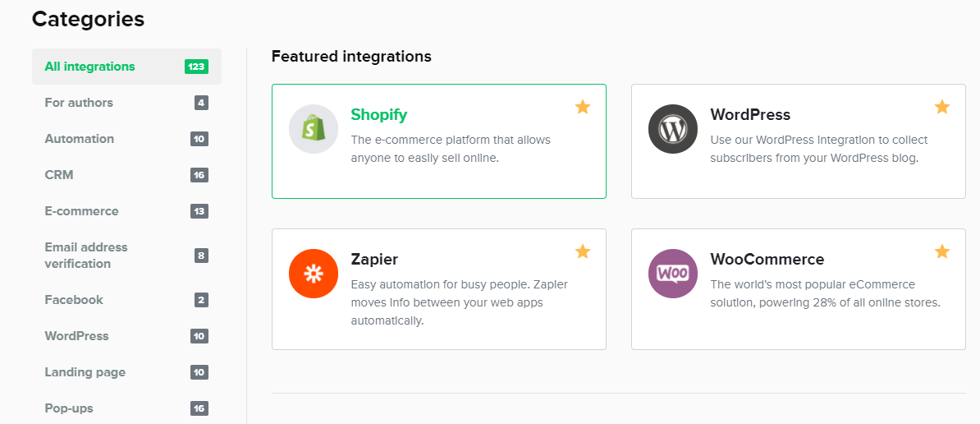Click the purple WooCommerce logo icon
The image size is (980, 424).
(x=672, y=274)
